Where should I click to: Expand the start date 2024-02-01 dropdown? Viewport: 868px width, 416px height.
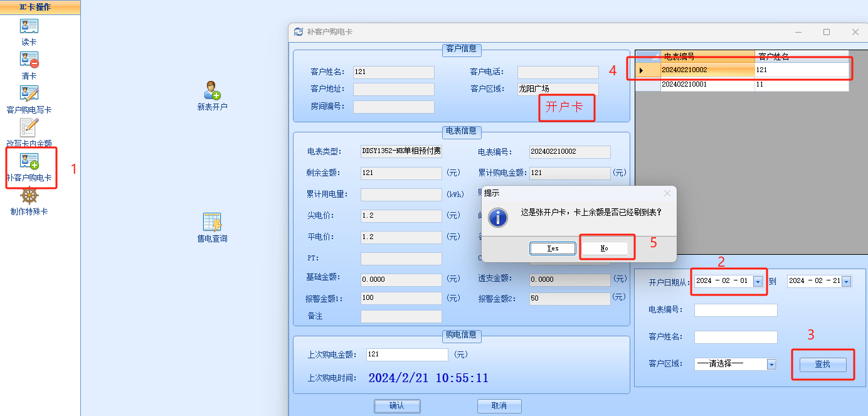pyautogui.click(x=758, y=282)
